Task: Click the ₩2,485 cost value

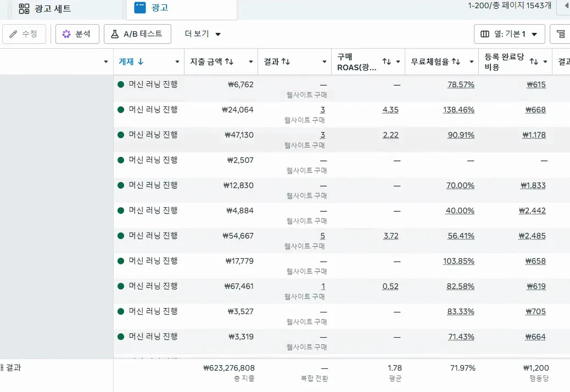Action: point(532,236)
